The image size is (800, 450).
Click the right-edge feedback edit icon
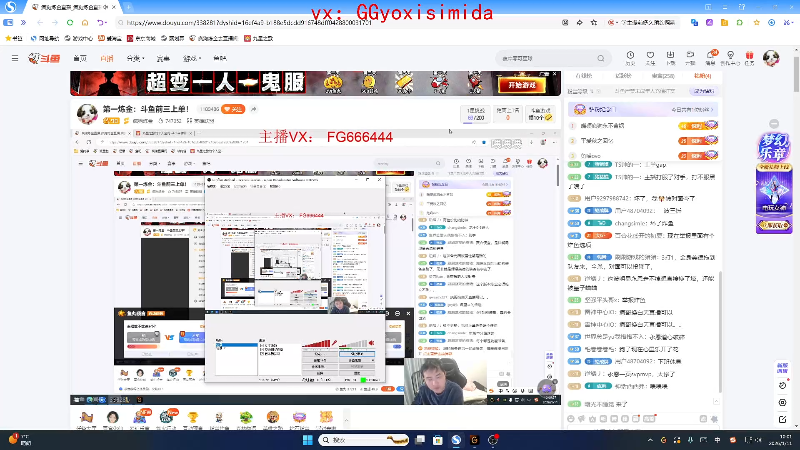(783, 419)
